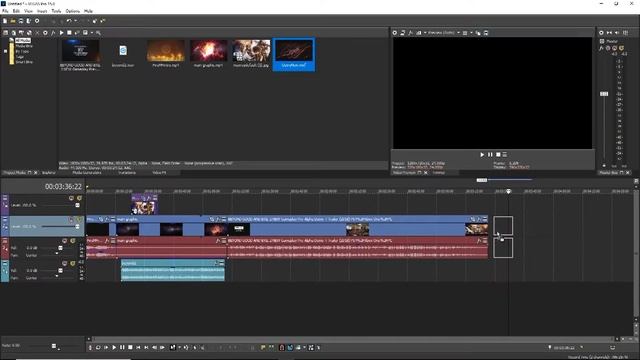This screenshot has width=640, height=360.
Task: Open project properties from the main toolbar
Action: [x=37, y=21]
